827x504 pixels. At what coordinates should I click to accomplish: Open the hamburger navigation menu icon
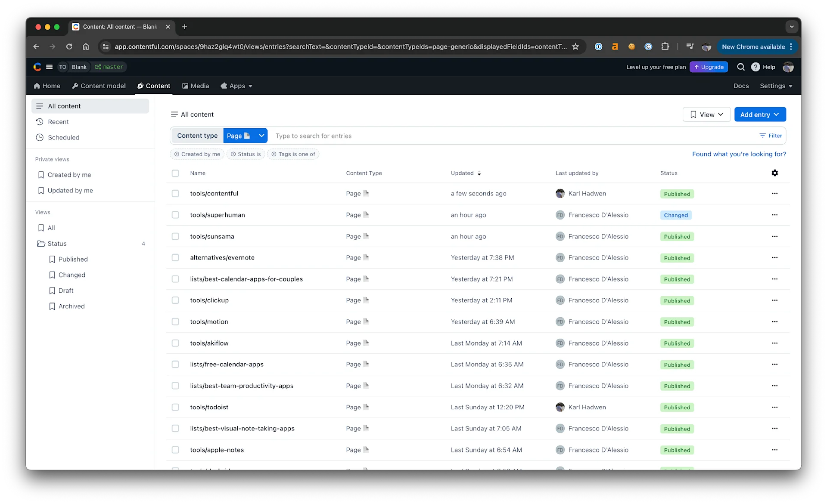click(50, 67)
